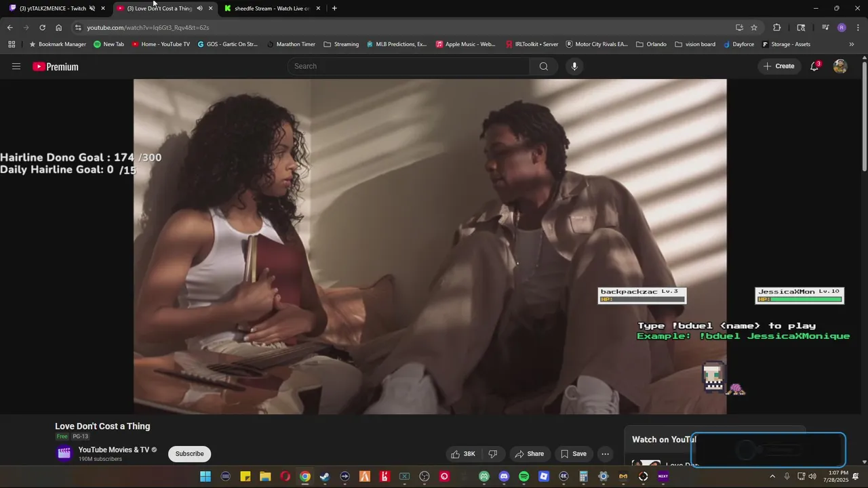
Task: Select the Love Don't Cost a Thing tab
Action: [x=159, y=8]
